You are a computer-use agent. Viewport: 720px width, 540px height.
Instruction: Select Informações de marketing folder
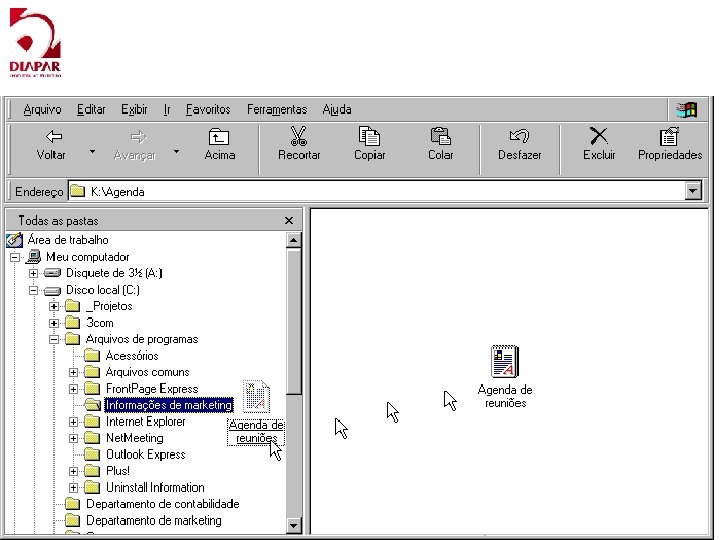point(169,405)
